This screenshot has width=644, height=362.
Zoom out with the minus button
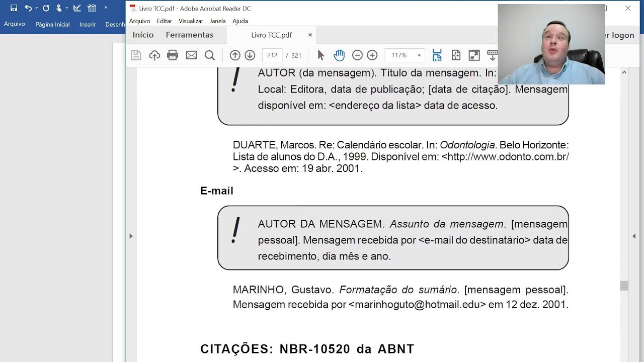pyautogui.click(x=357, y=55)
